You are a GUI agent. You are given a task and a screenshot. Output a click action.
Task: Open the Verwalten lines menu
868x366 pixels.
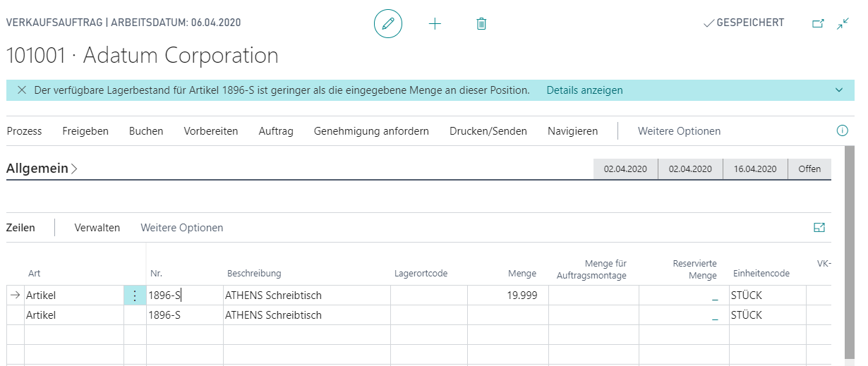pos(97,228)
